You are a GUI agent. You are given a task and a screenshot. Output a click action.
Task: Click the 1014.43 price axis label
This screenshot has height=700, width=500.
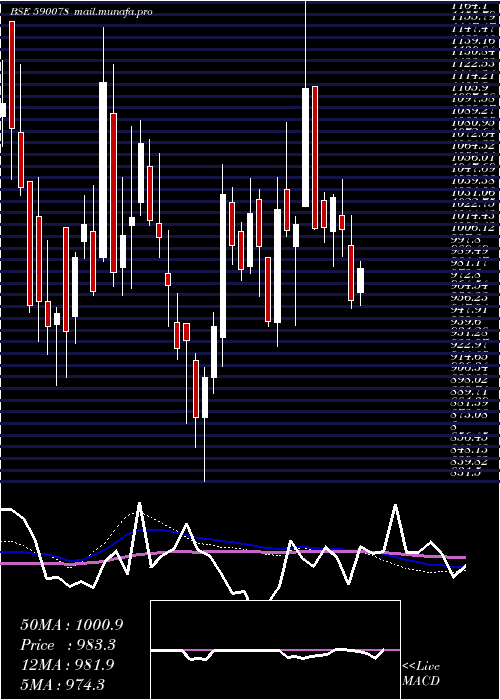tap(473, 216)
